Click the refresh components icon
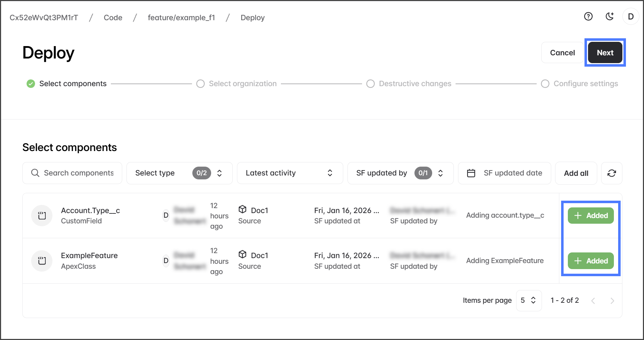Image resolution: width=644 pixels, height=340 pixels. 611,173
